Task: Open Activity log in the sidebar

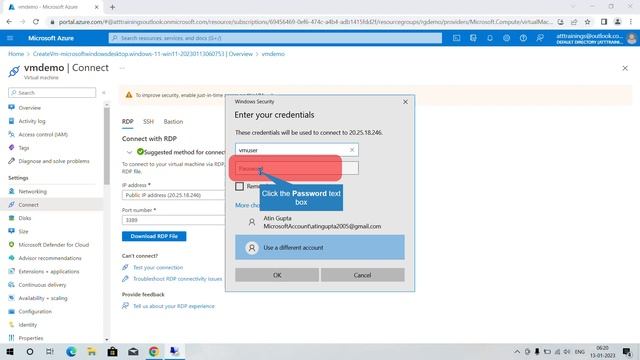Action: 32,121
